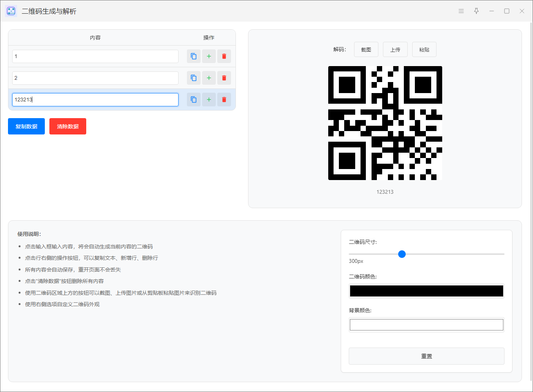The height and width of the screenshot is (392, 533).
Task: Click the QR size slider handle
Action: pos(402,254)
